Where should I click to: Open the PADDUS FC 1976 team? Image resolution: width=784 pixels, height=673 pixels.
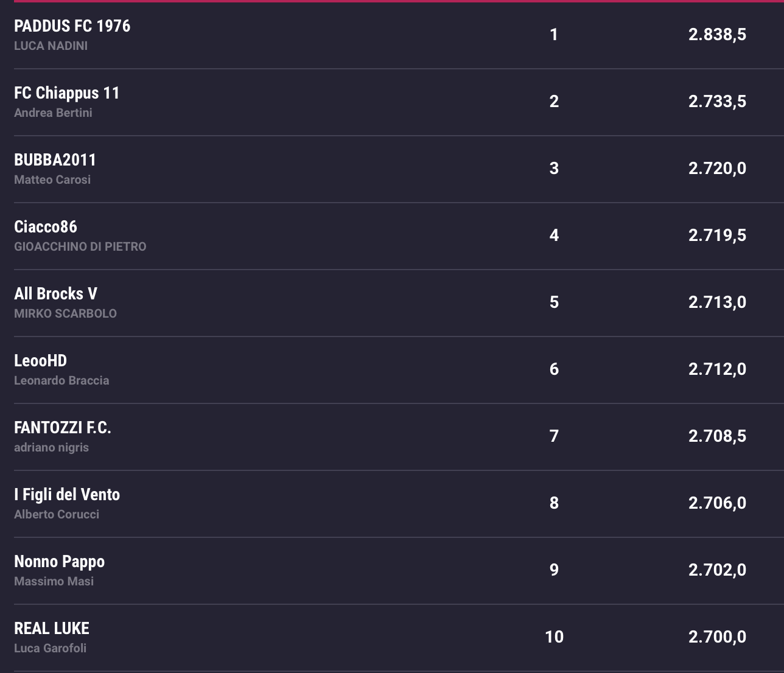tap(72, 26)
